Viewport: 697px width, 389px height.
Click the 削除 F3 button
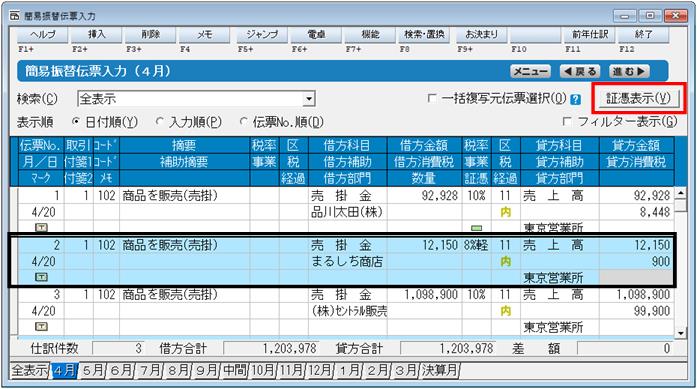pyautogui.click(x=150, y=35)
